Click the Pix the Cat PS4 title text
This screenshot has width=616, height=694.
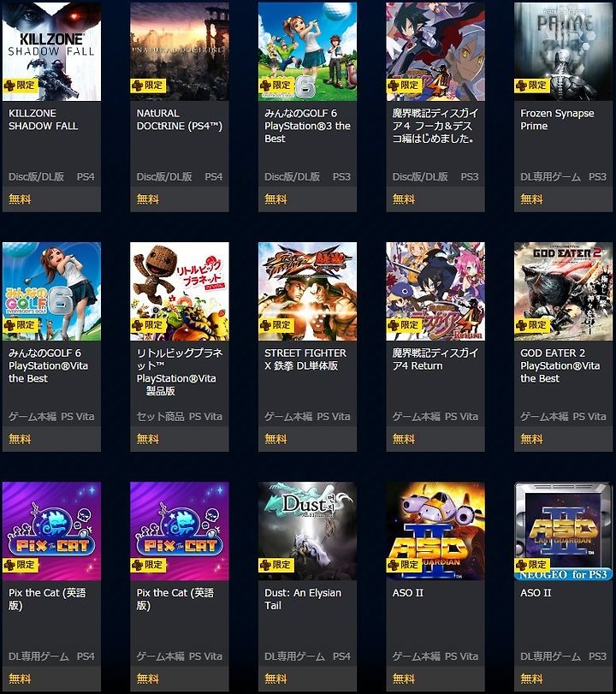tap(47, 599)
